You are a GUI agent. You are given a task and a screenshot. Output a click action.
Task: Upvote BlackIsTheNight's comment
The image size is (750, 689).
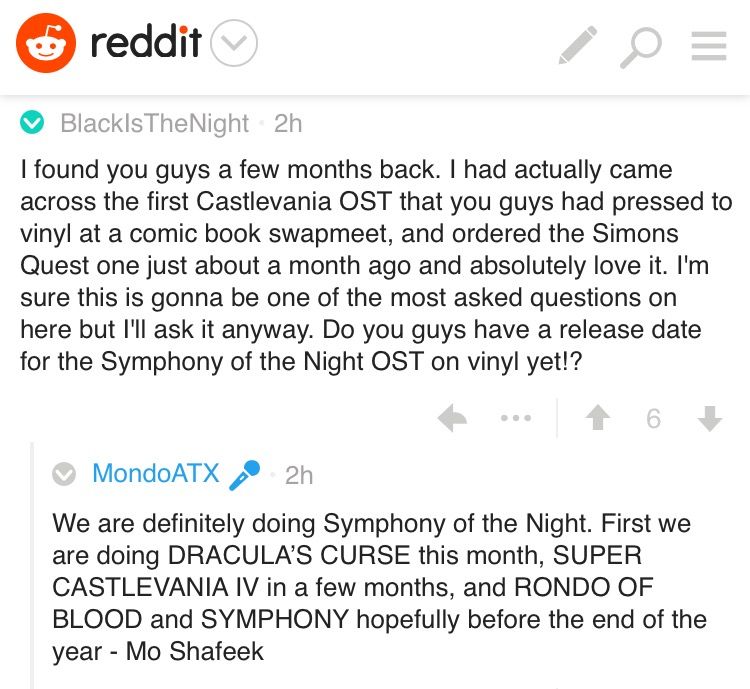pyautogui.click(x=598, y=420)
